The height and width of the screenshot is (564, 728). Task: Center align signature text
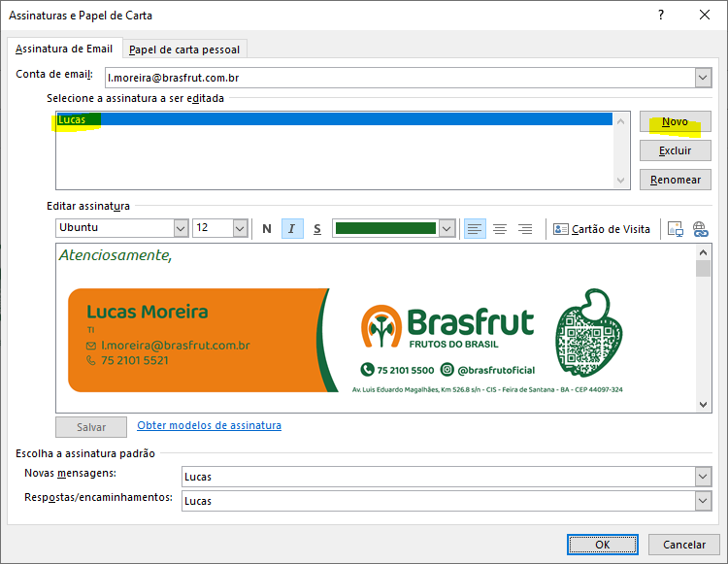[500, 229]
